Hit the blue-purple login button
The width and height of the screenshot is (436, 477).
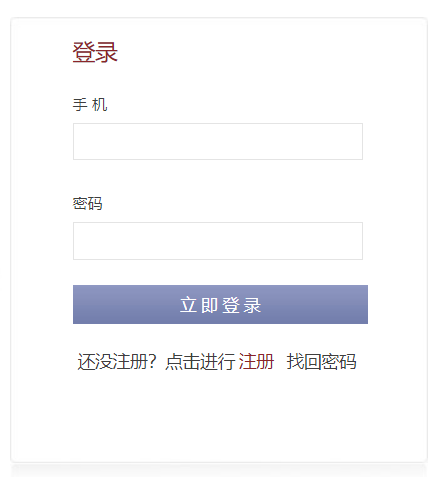pyautogui.click(x=220, y=304)
